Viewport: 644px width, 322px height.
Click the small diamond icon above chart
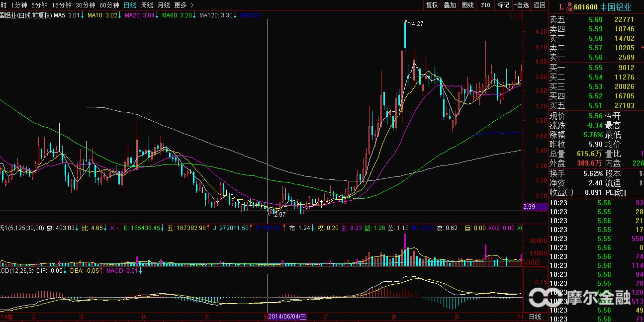coord(512,15)
